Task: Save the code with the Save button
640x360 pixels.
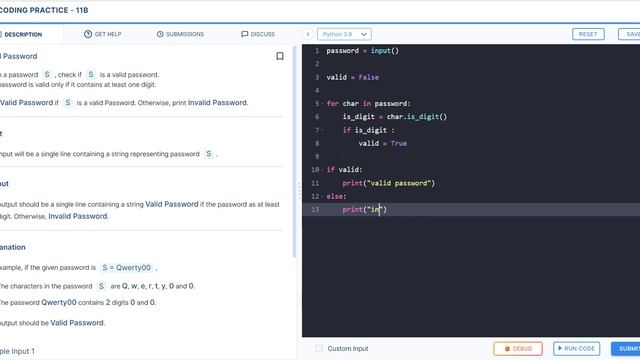Action: coord(630,34)
